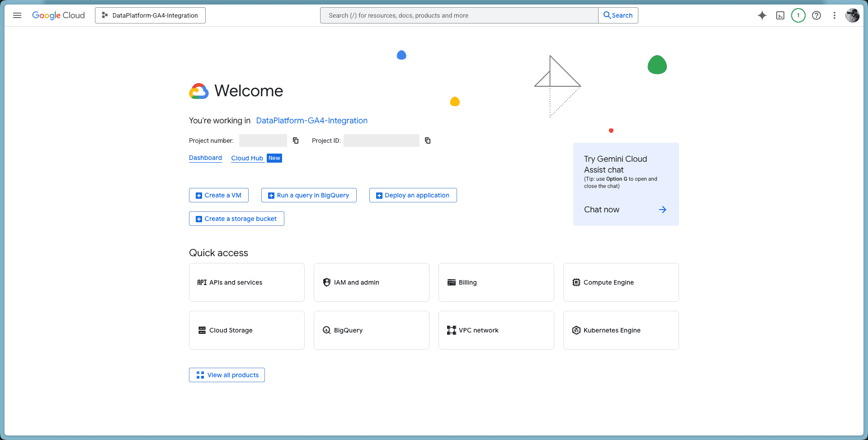Click Create a VM button

[x=219, y=195]
